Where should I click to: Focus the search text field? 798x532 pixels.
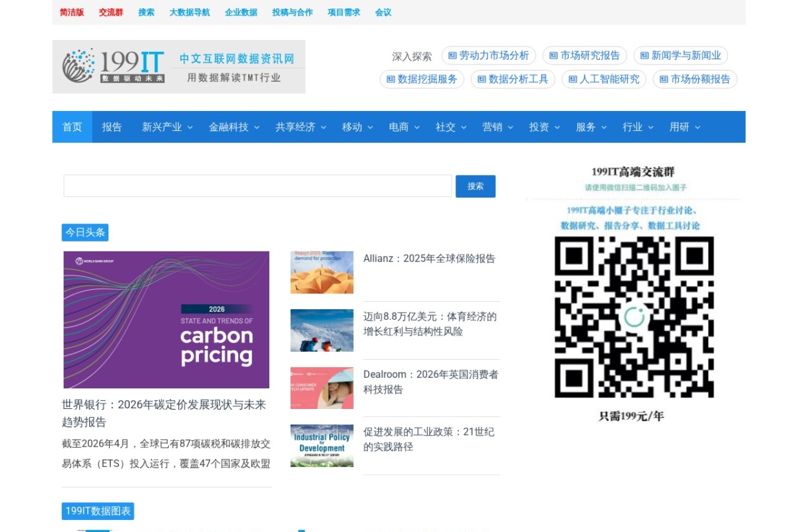(258, 186)
